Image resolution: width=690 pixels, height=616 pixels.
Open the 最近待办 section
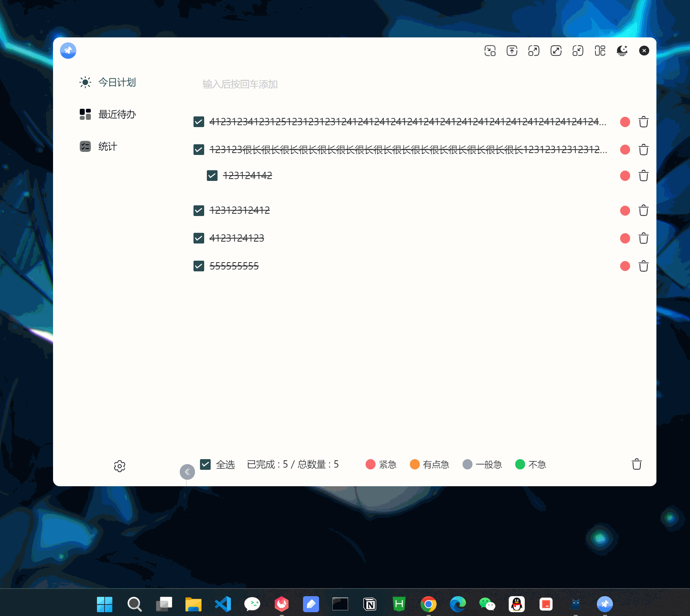(x=108, y=114)
